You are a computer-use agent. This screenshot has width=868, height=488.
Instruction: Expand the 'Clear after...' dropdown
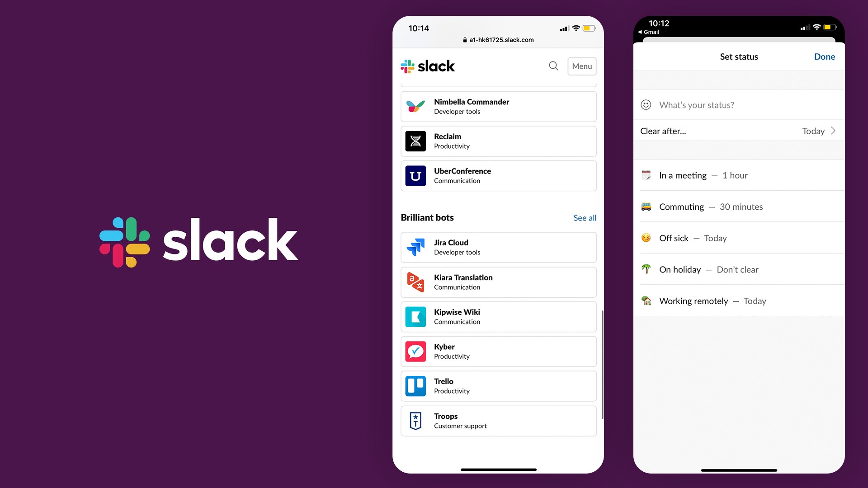pos(739,131)
